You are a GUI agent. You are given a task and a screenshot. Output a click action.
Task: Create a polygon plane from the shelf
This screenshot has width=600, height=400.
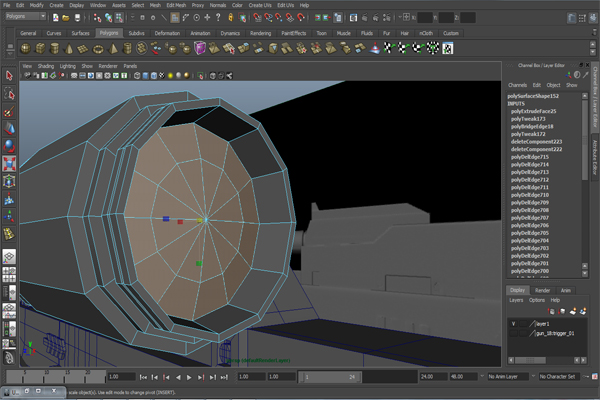pos(83,49)
